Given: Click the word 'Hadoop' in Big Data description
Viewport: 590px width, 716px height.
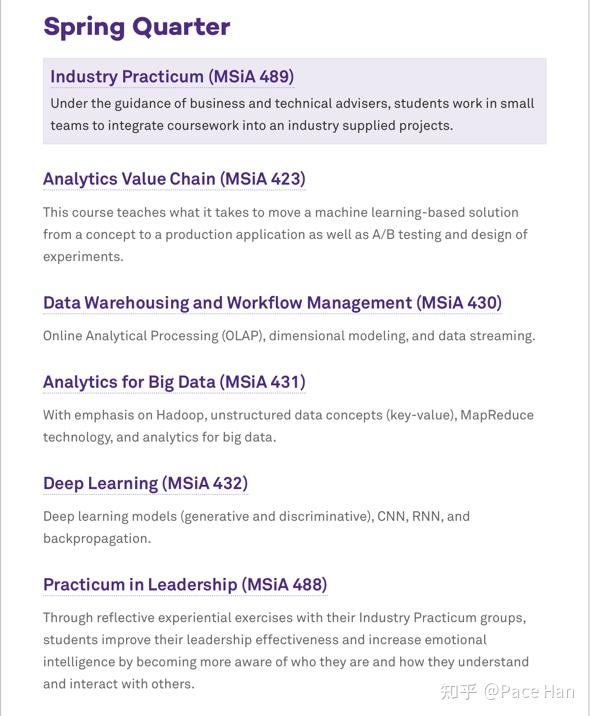Looking at the screenshot, I should (182, 415).
